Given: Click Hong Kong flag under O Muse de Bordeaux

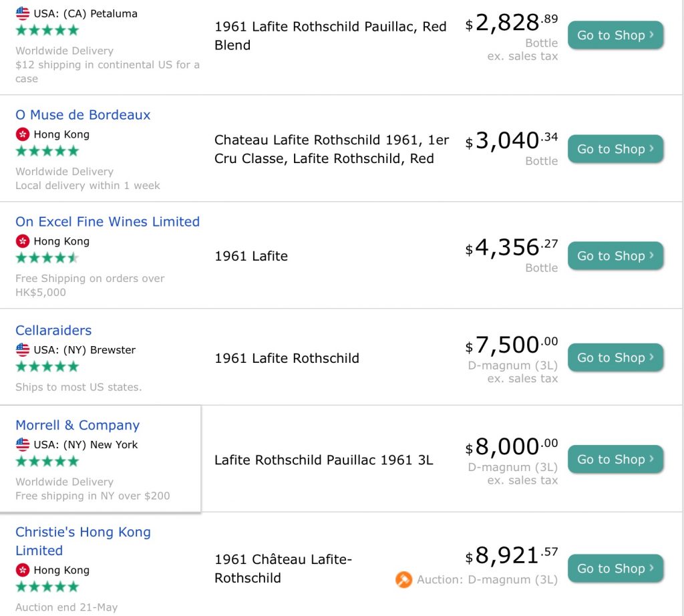Looking at the screenshot, I should click(x=23, y=134).
